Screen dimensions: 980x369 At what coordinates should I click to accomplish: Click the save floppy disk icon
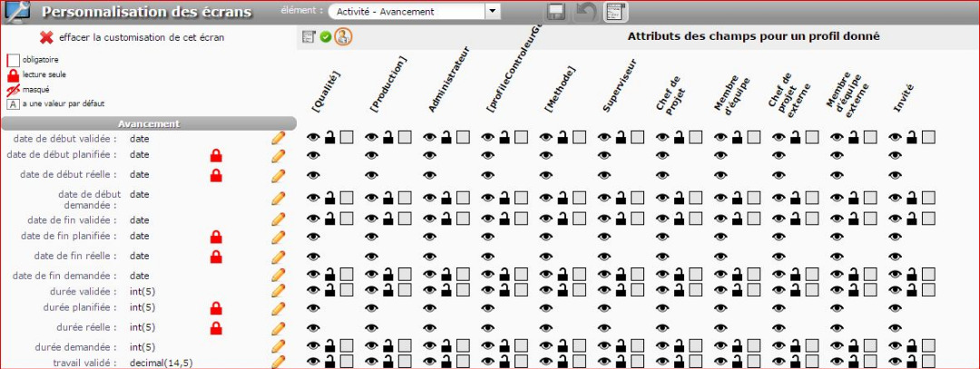coord(557,12)
